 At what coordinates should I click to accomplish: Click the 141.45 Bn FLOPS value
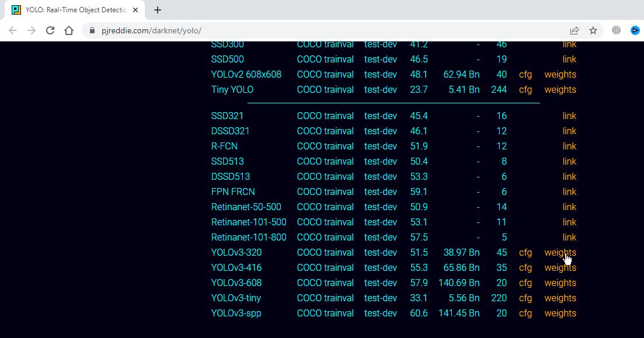(x=459, y=313)
